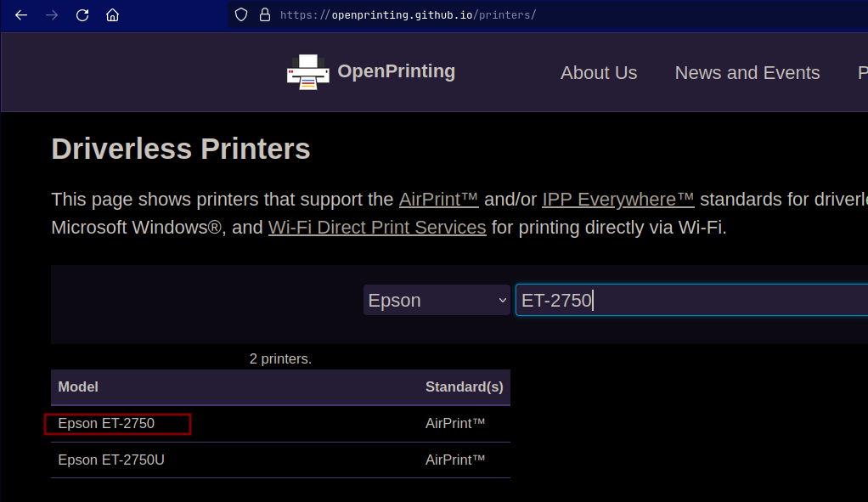Open the tracking protection shield icon

(x=241, y=15)
